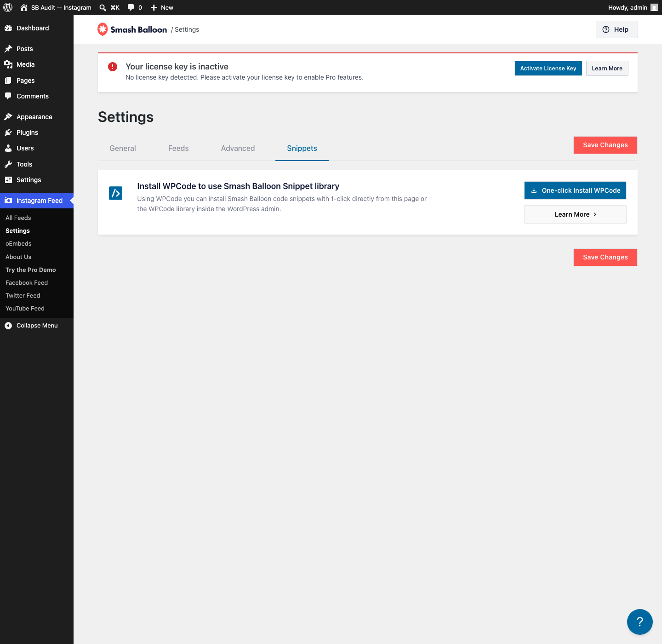Screen dimensions: 662x644
Task: Click the Posts label in sidebar
Action: pyautogui.click(x=25, y=49)
